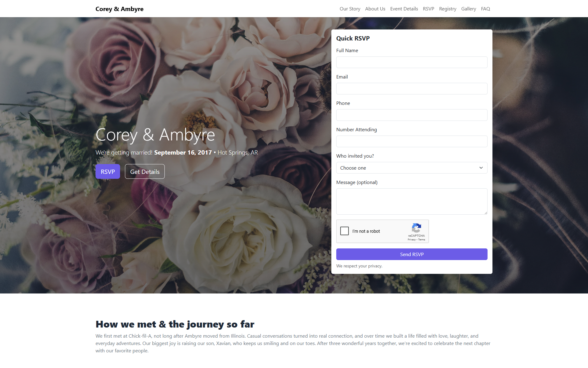Click the dropdown chevron beside Choose one
The height and width of the screenshot is (368, 588).
[x=481, y=168]
